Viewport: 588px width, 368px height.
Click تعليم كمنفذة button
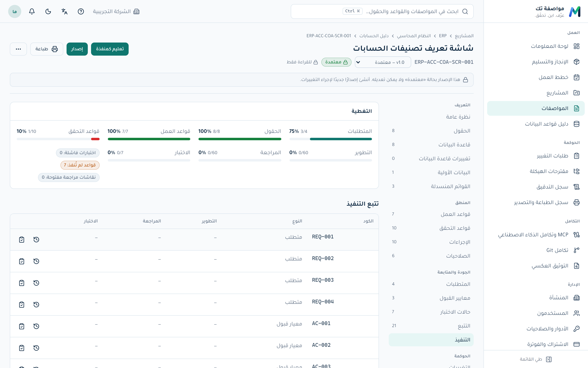tap(110, 49)
